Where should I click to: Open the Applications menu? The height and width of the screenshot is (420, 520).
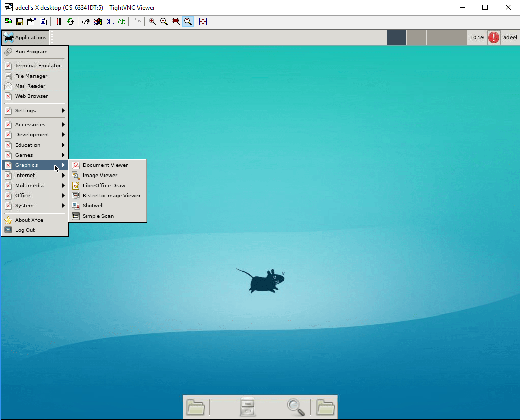point(25,37)
